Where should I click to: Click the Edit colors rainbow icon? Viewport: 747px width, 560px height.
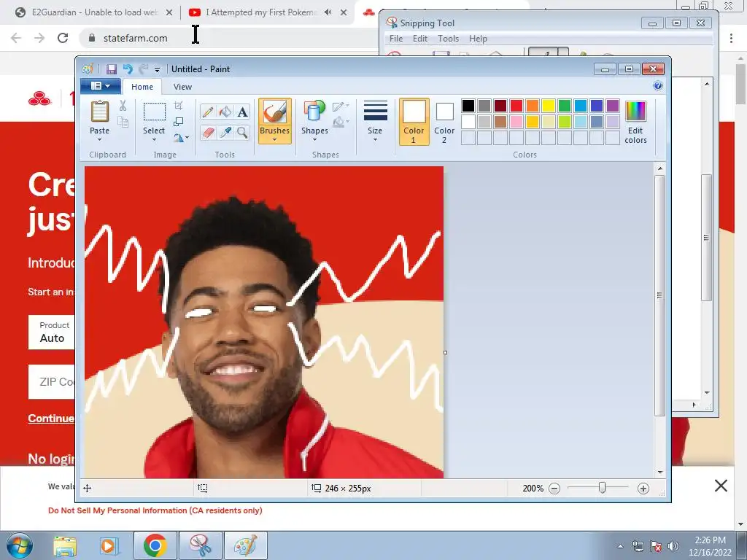[x=635, y=112]
